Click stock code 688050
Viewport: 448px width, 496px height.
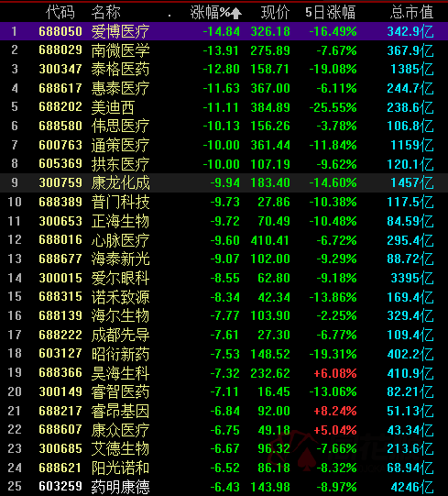tap(60, 31)
